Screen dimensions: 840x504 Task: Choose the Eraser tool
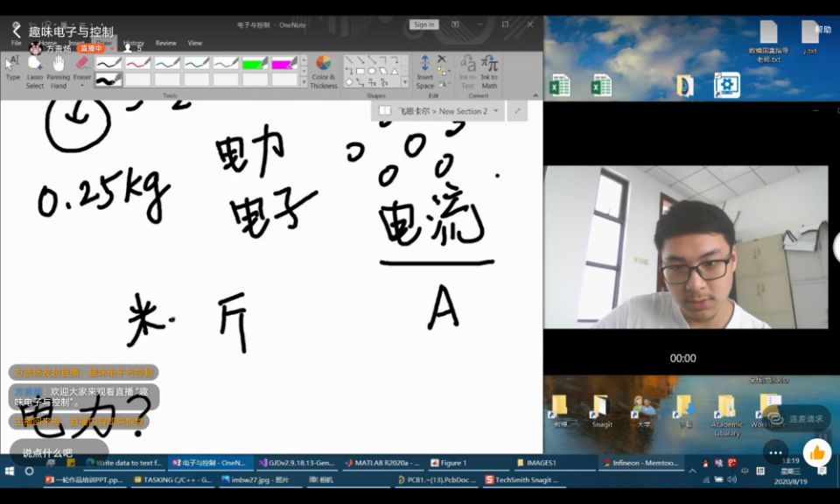82,70
